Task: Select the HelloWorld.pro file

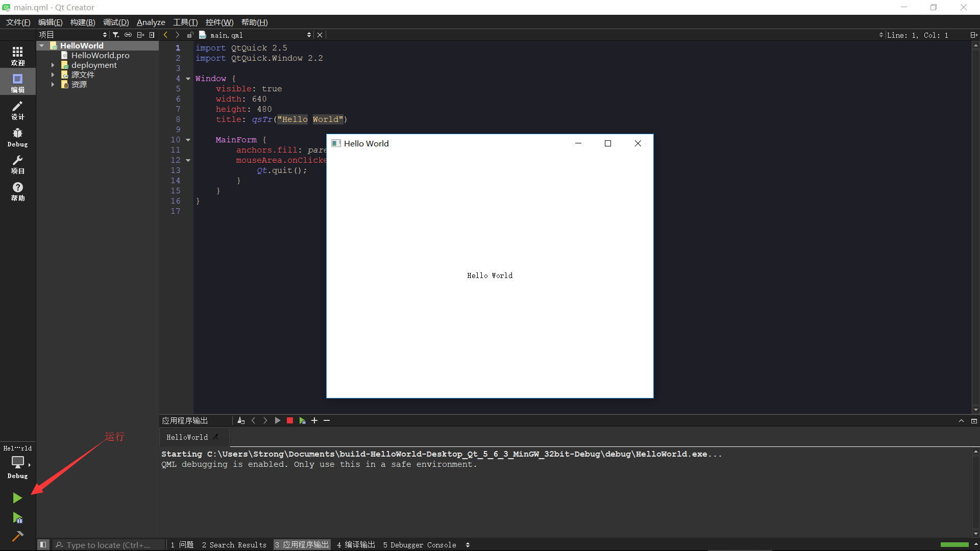Action: [x=100, y=56]
